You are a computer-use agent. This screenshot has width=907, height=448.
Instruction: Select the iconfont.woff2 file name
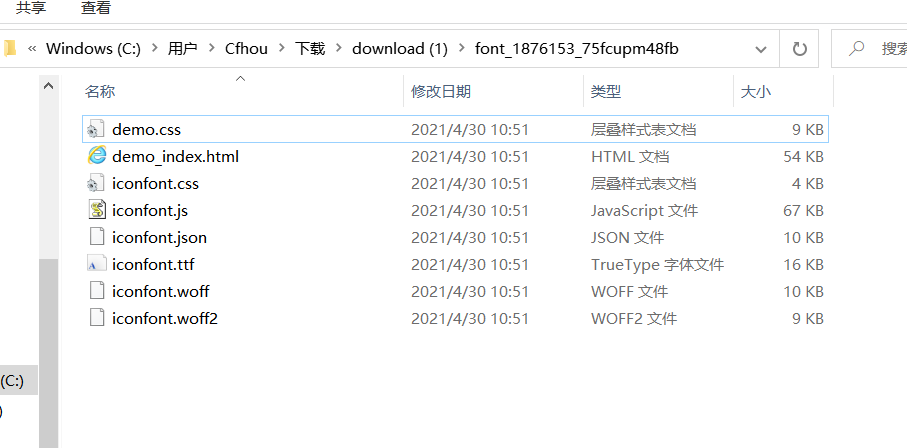[x=165, y=318]
